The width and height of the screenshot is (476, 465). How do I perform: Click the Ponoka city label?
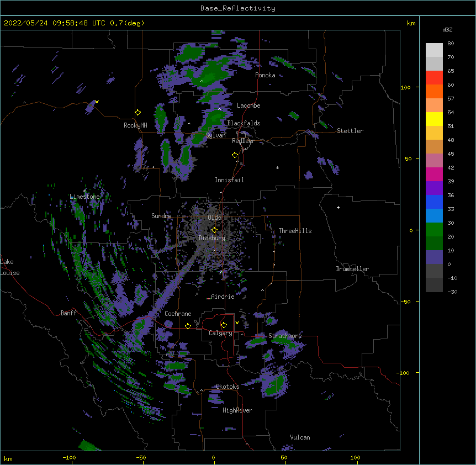tap(265, 75)
